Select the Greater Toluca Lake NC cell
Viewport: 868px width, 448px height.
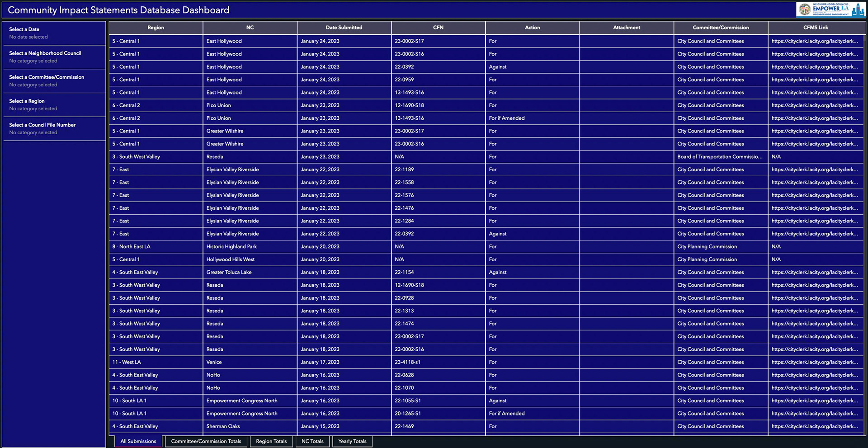pos(250,272)
